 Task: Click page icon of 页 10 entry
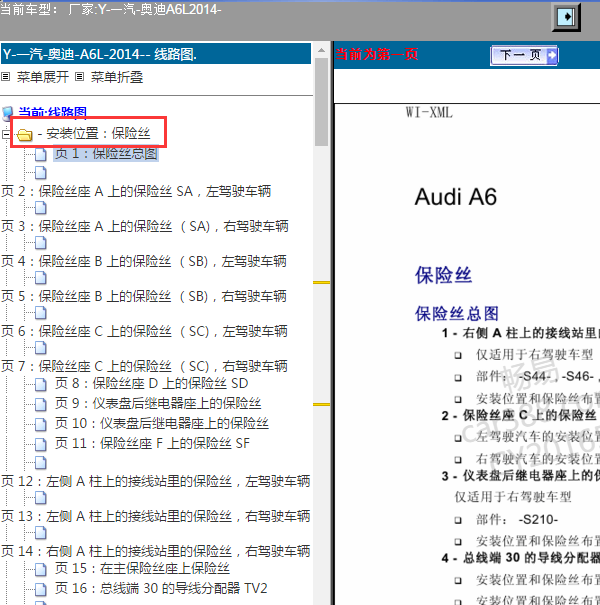(x=41, y=424)
